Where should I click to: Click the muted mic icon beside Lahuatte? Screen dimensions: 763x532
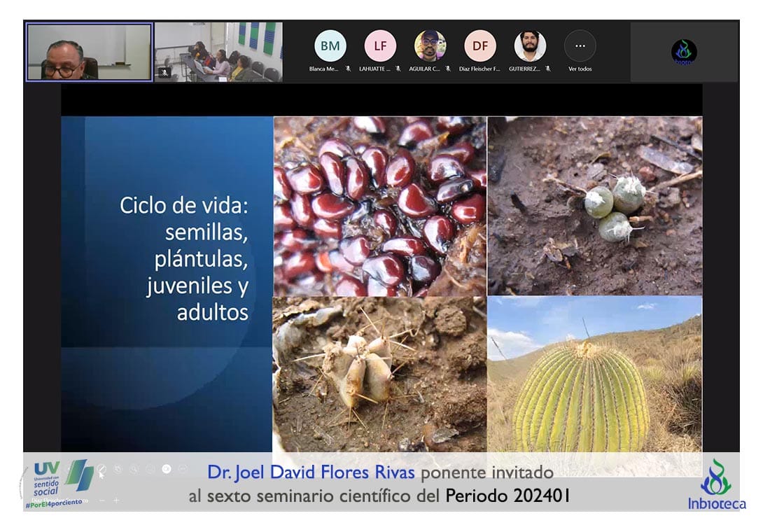coord(398,69)
